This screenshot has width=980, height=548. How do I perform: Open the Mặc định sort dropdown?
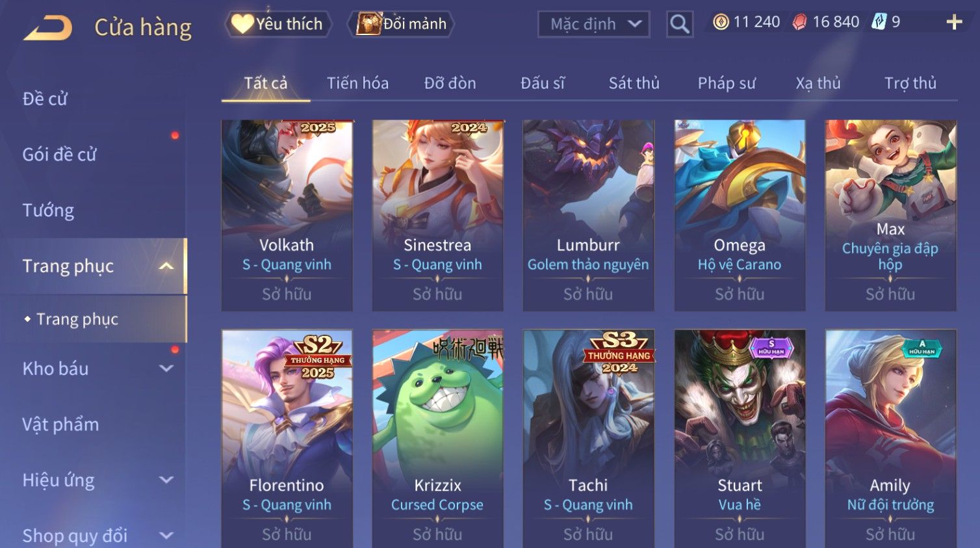tap(593, 24)
